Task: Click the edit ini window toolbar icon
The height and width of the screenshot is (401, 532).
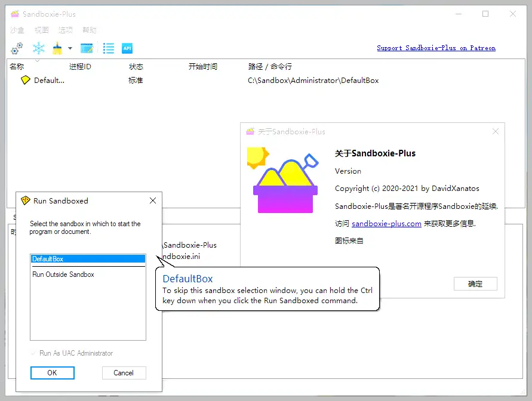Action: click(87, 48)
